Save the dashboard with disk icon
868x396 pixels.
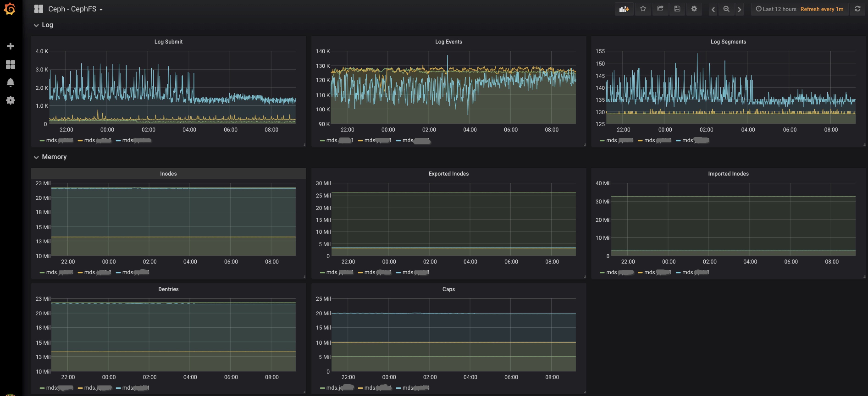coord(677,9)
